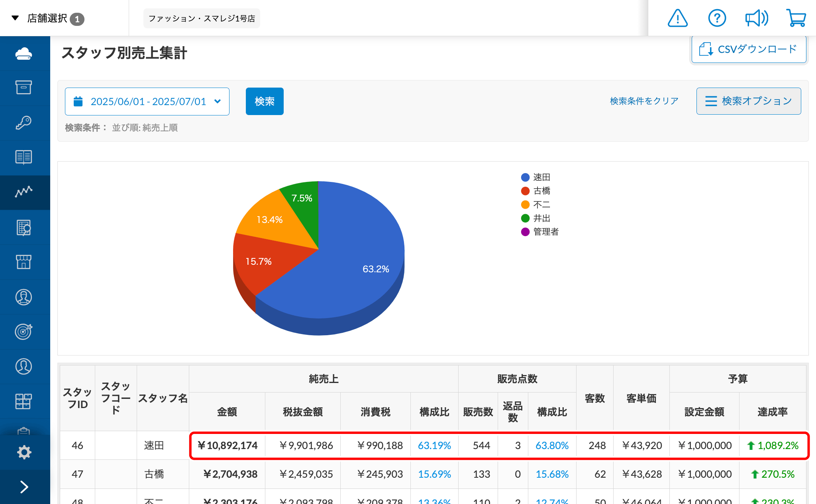Click the shopping cart icon
This screenshot has height=504, width=816.
(x=796, y=18)
